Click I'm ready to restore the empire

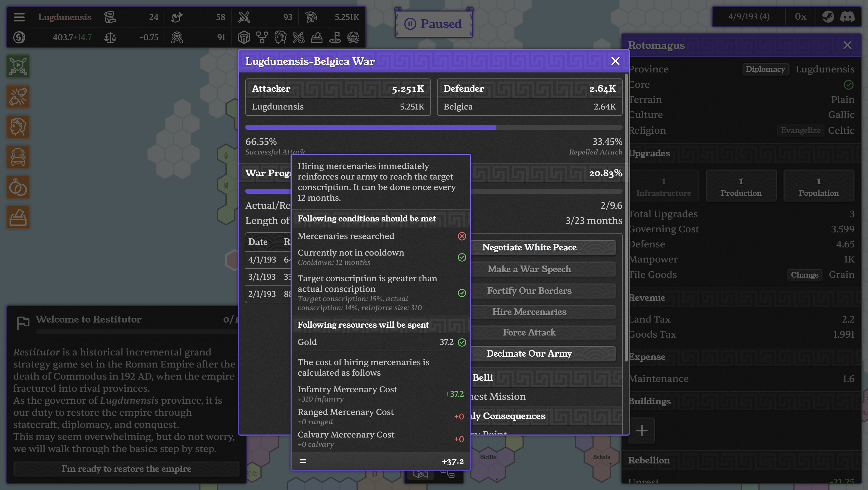click(126, 468)
